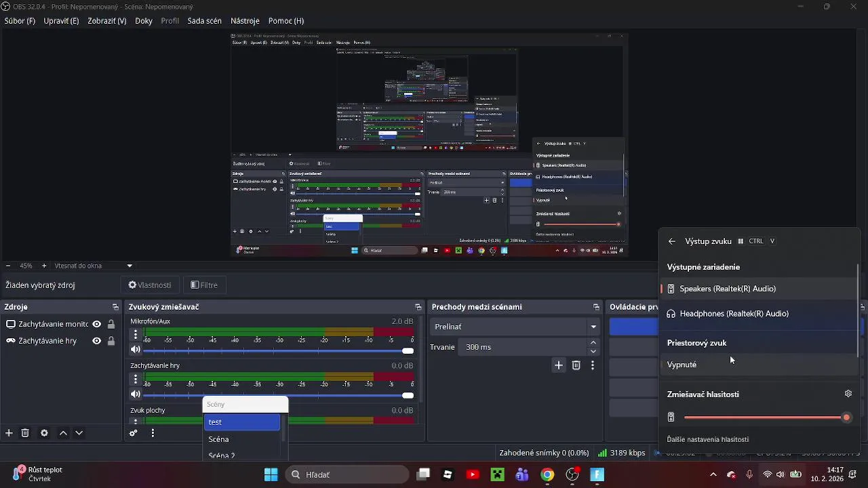
Task: Open volume mixer settings gear icon
Action: pyautogui.click(x=848, y=394)
